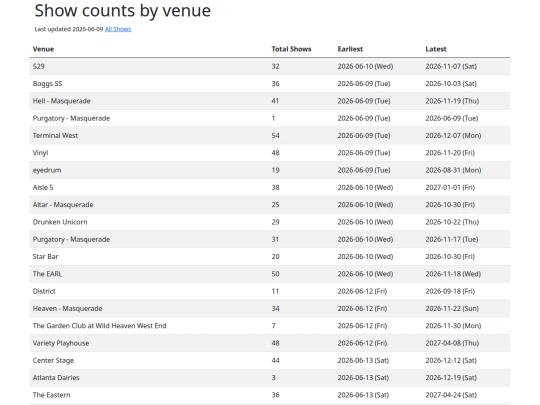This screenshot has height=405, width=540.
Task: Click Vinyl's latest date 2026-11-20 (Fri)
Action: coord(450,153)
